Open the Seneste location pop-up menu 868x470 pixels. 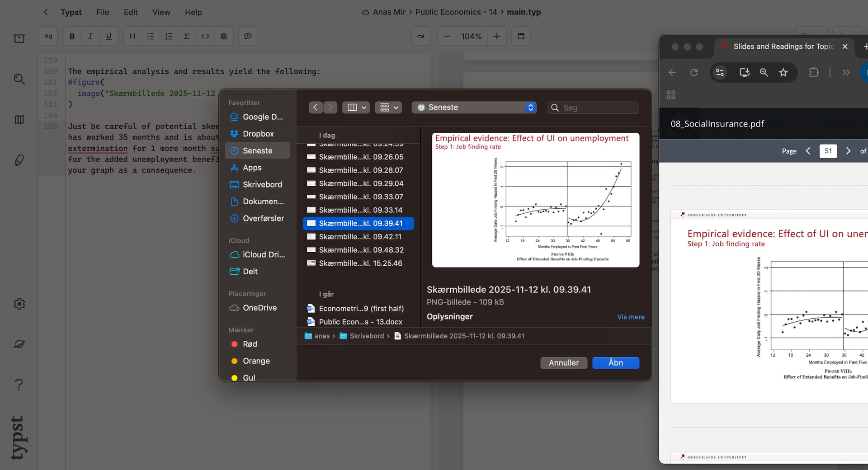(x=474, y=108)
